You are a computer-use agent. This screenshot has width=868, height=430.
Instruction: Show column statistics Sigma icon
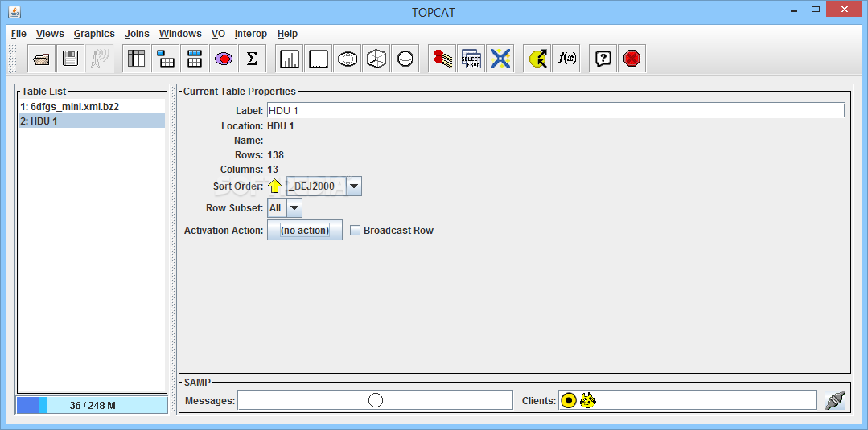point(252,59)
